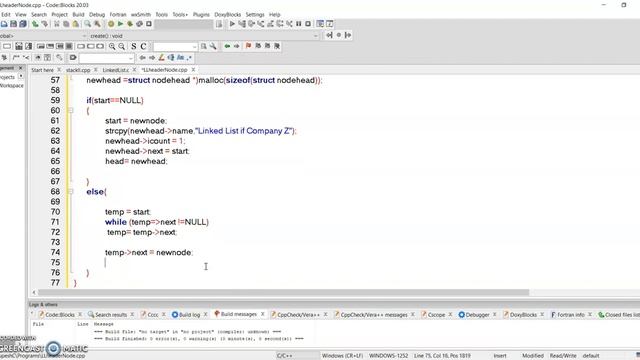640x360 pixels.
Task: Close the Management panel
Action: (x=20, y=68)
